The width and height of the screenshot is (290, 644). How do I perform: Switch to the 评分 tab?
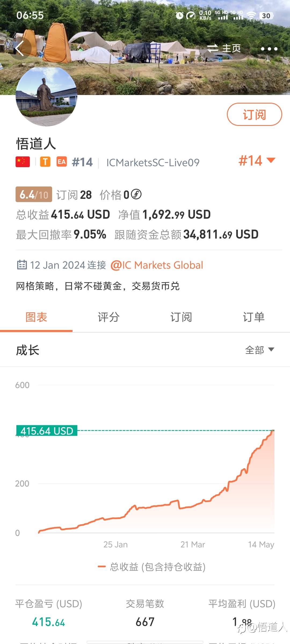pyautogui.click(x=108, y=317)
